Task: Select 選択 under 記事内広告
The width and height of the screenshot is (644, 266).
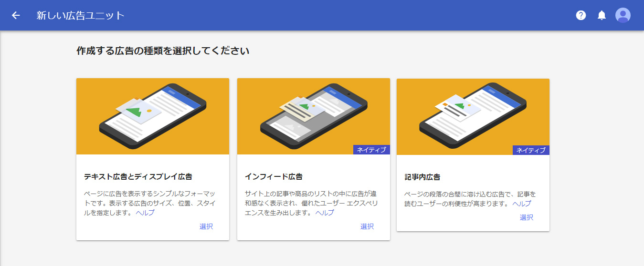Action: [x=527, y=217]
